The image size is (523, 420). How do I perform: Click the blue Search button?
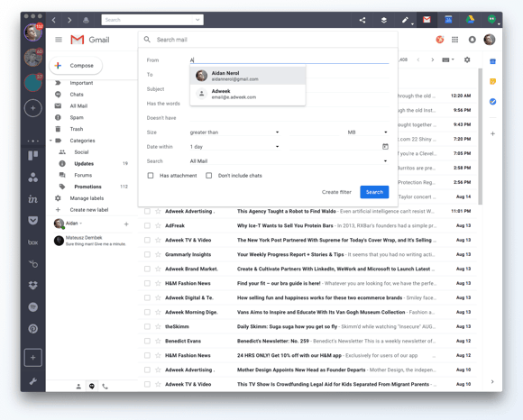[374, 192]
